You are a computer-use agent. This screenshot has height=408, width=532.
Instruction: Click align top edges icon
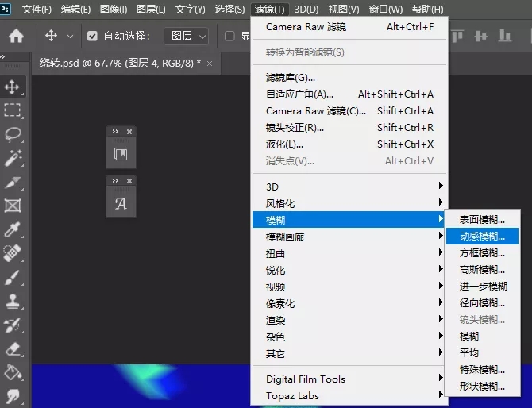(457, 36)
